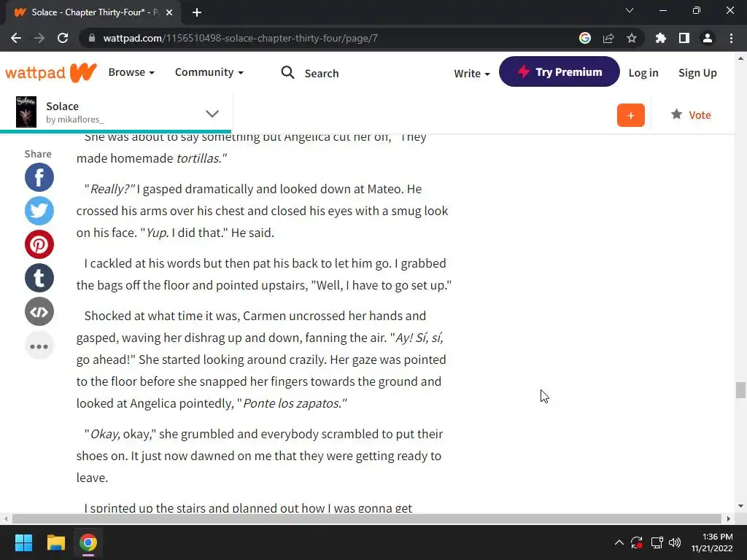Close the Solace chapter tab
Viewport: 747px width, 560px height.
click(x=169, y=12)
